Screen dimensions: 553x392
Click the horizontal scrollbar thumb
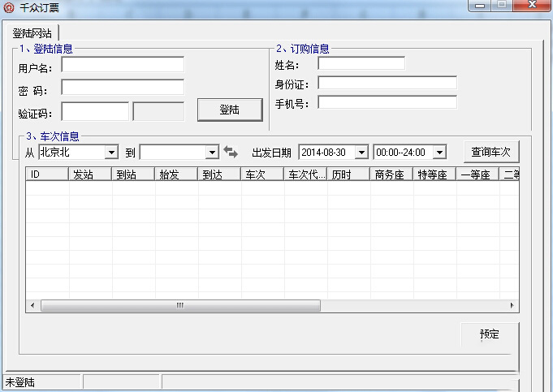pyautogui.click(x=180, y=305)
